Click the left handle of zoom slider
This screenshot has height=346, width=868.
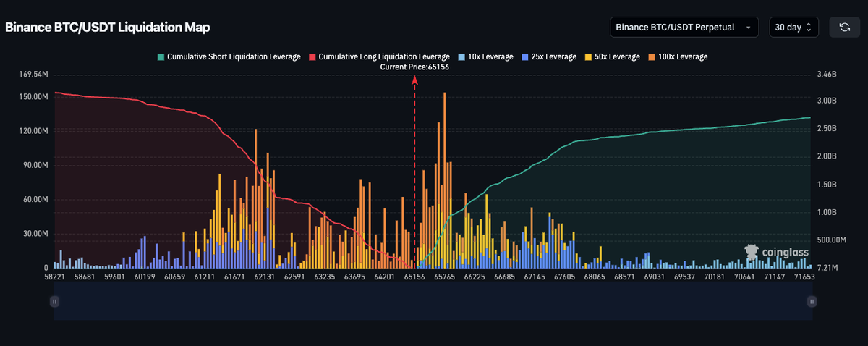[x=54, y=301]
